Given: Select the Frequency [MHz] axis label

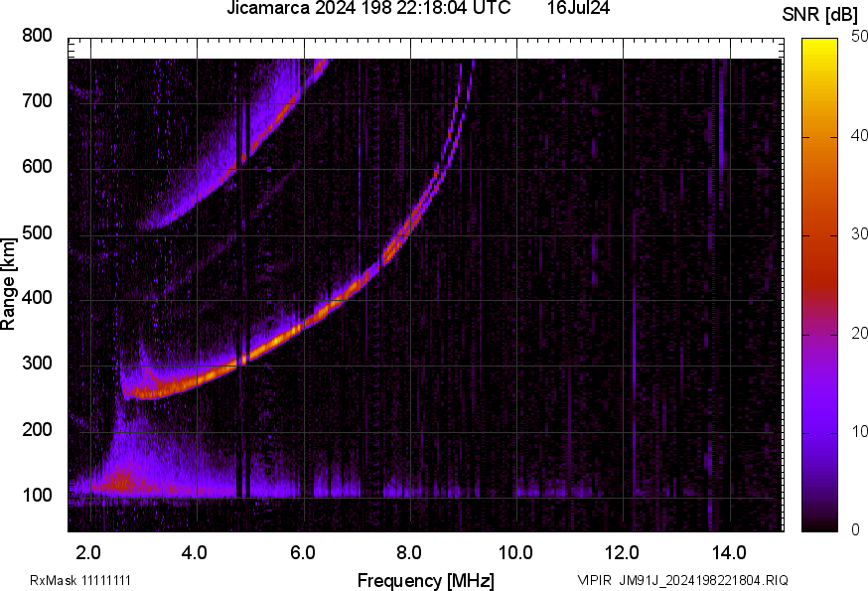Looking at the screenshot, I should click(425, 580).
